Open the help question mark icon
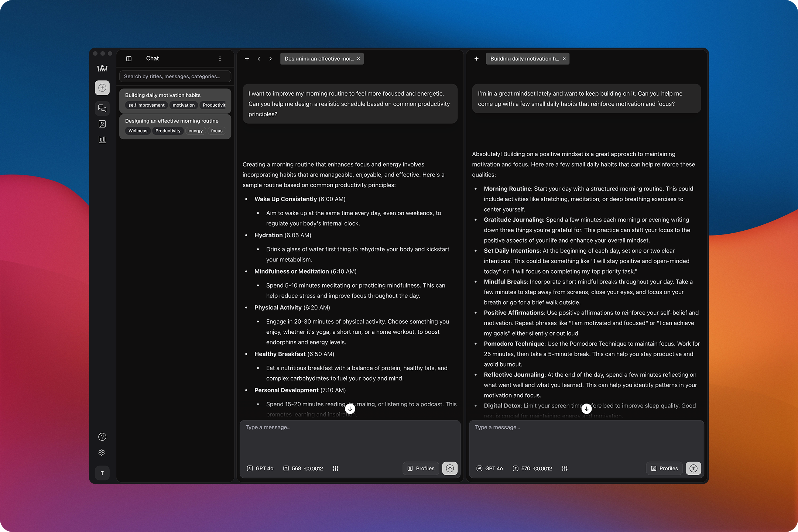Viewport: 798px width, 532px height. (102, 437)
